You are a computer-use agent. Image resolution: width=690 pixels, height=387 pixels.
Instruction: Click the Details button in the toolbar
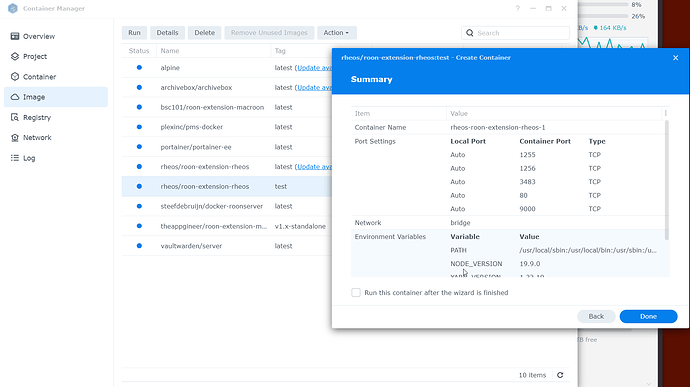(167, 33)
